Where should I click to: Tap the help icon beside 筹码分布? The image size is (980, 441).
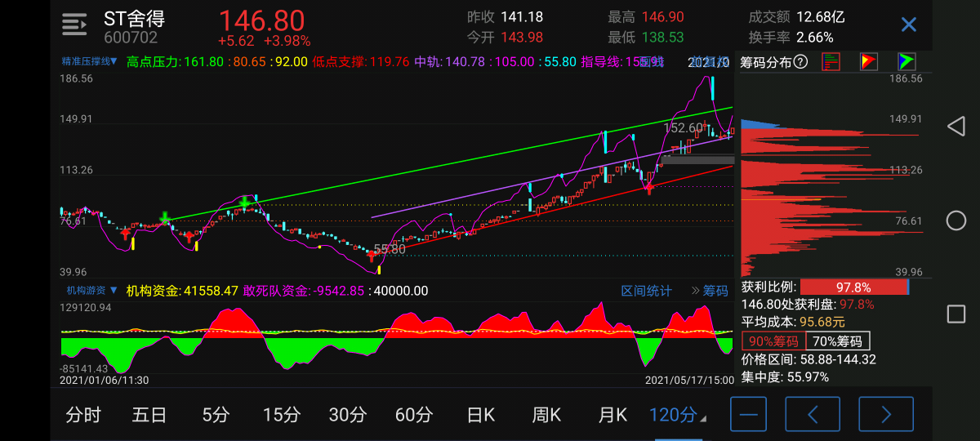coord(800,61)
